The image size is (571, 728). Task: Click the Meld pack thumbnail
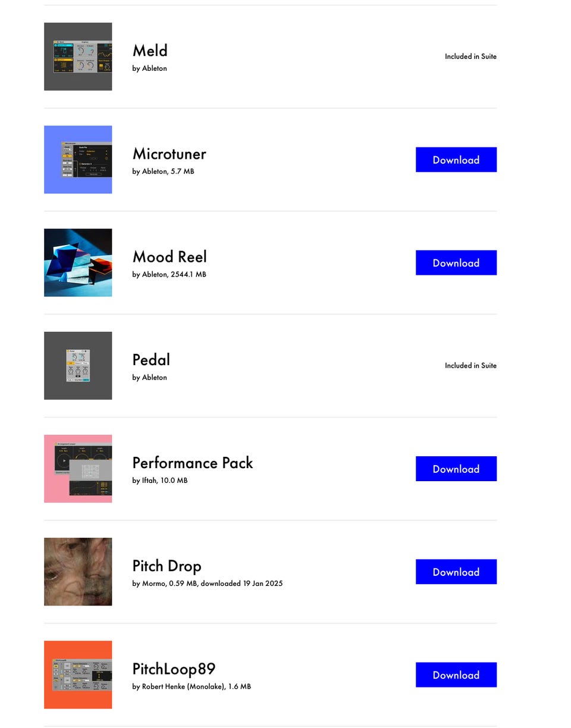(x=78, y=57)
